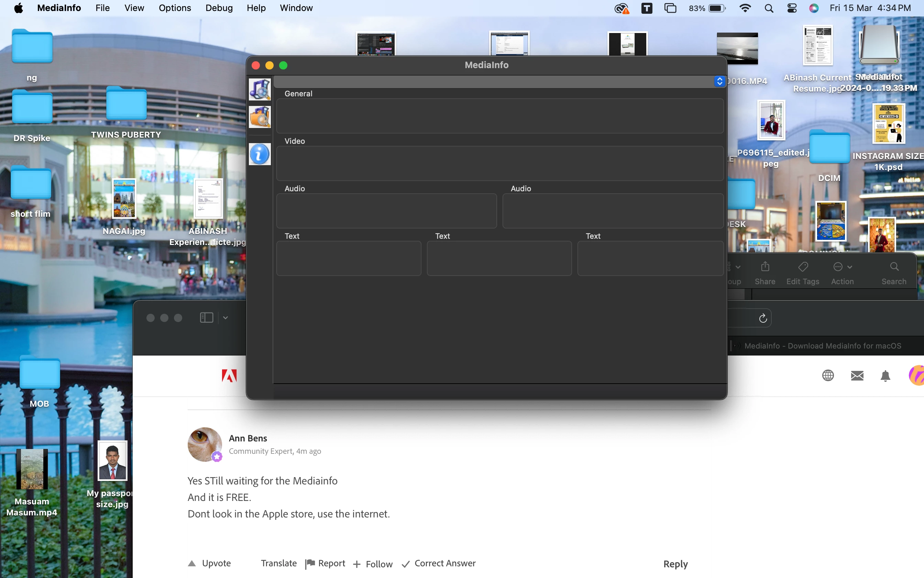Click the date and time in menu bar
924x578 pixels.
pos(870,8)
